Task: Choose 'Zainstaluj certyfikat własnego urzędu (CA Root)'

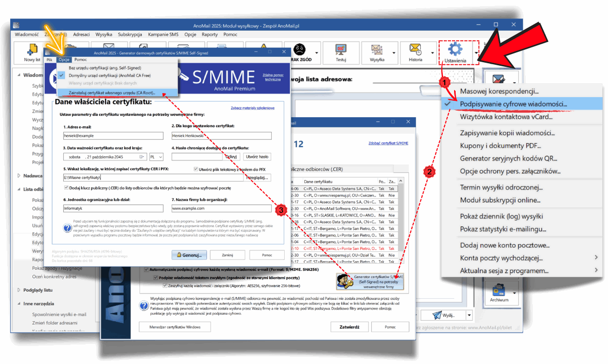Action: point(117,93)
